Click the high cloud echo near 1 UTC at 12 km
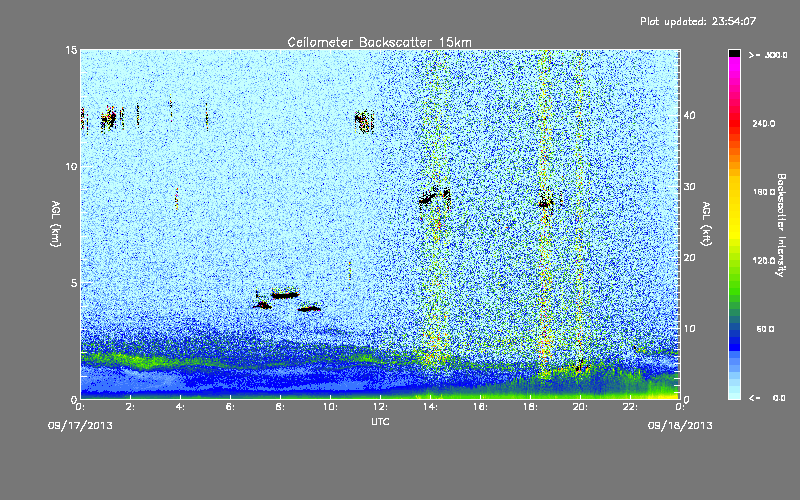800x500 pixels. 109,119
